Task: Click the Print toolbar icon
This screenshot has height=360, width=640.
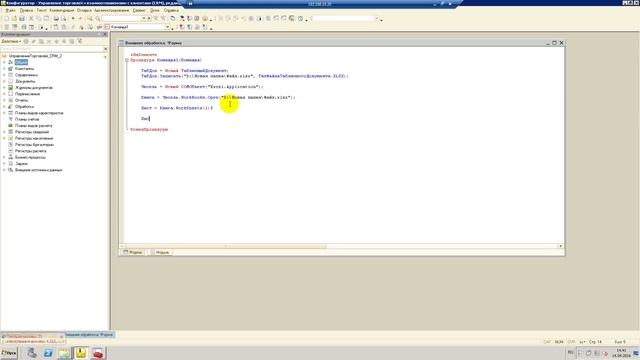Action: pyautogui.click(x=56, y=18)
